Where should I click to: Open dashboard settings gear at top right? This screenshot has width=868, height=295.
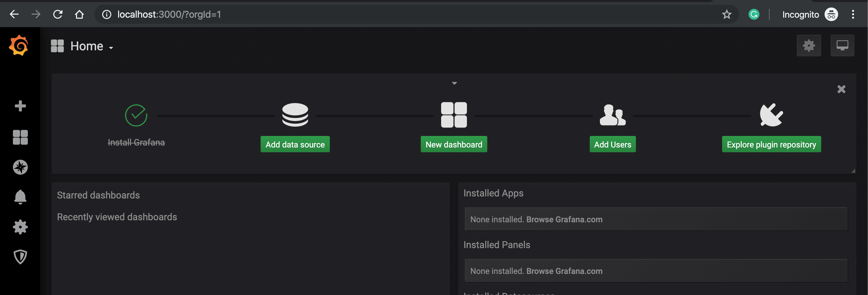coord(809,46)
